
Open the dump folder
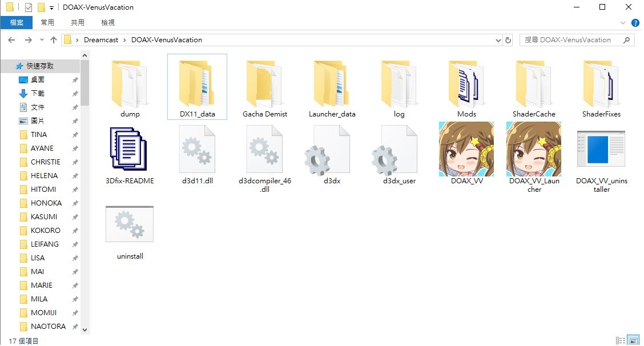[x=130, y=87]
